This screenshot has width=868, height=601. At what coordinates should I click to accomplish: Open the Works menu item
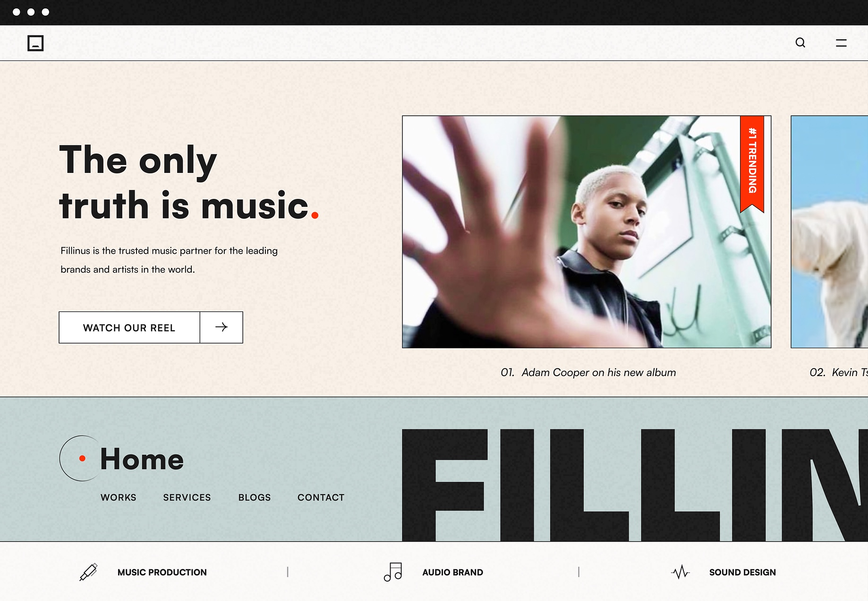[119, 498]
